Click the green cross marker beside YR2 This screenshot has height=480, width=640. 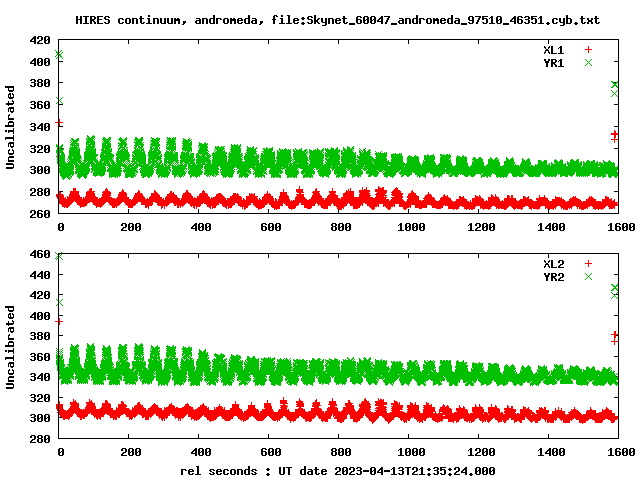588,276
